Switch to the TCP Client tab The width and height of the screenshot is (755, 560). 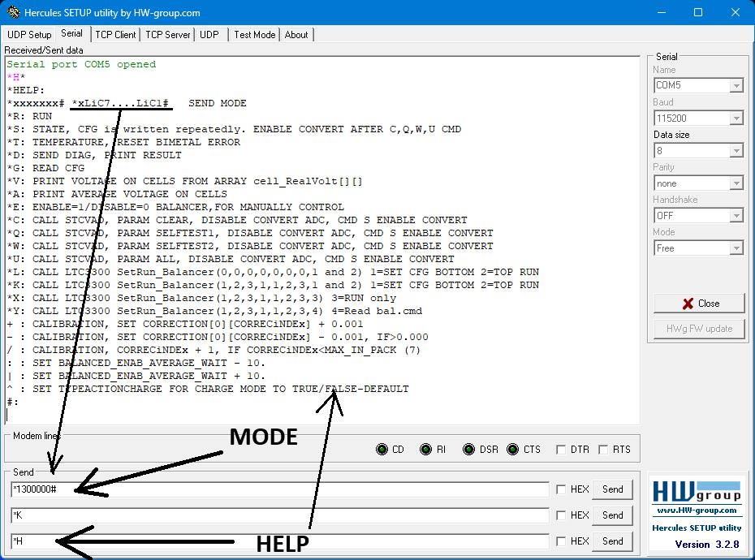(115, 35)
